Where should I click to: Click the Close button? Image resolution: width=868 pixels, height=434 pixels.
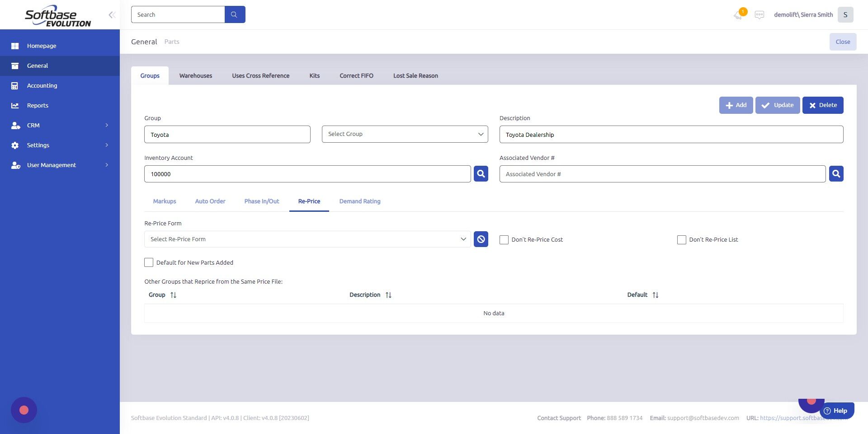[x=843, y=42]
